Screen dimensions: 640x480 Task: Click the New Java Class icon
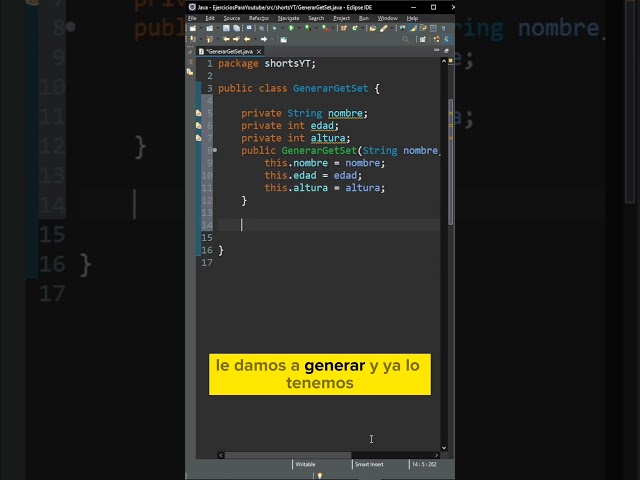coord(355,28)
